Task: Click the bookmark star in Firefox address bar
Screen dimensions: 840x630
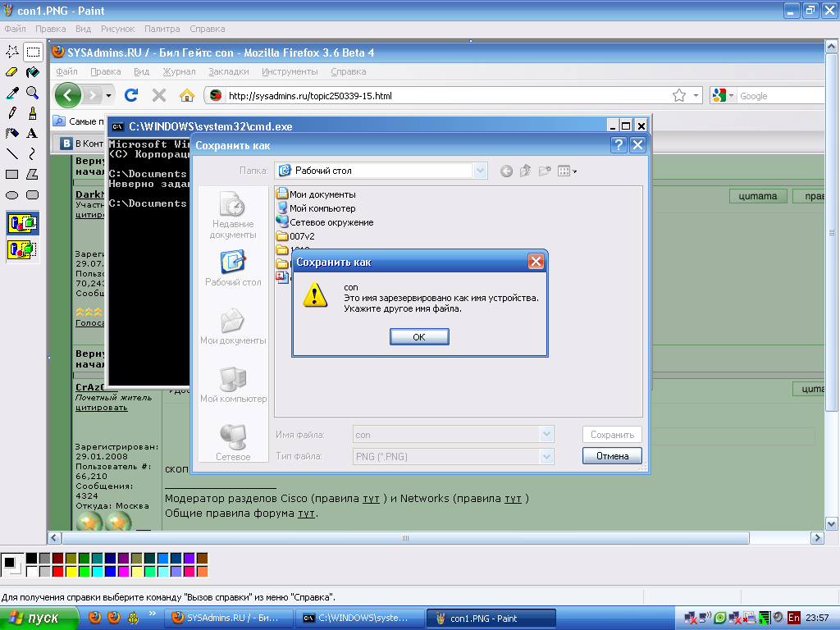Action: (679, 96)
